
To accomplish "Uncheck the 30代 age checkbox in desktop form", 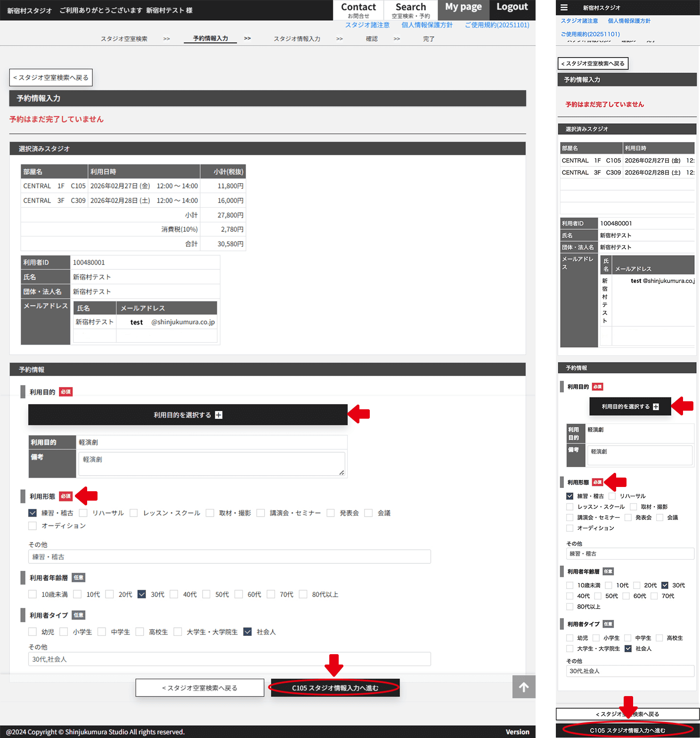I will (142, 594).
